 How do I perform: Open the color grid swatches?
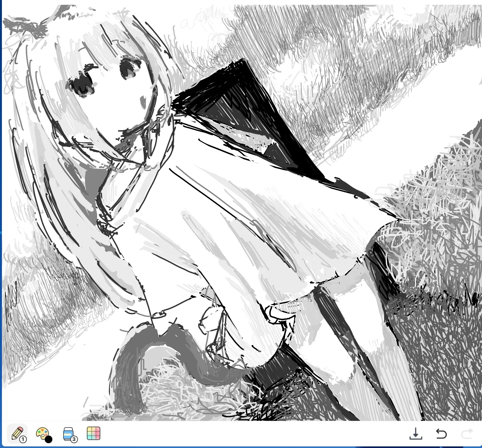point(94,434)
